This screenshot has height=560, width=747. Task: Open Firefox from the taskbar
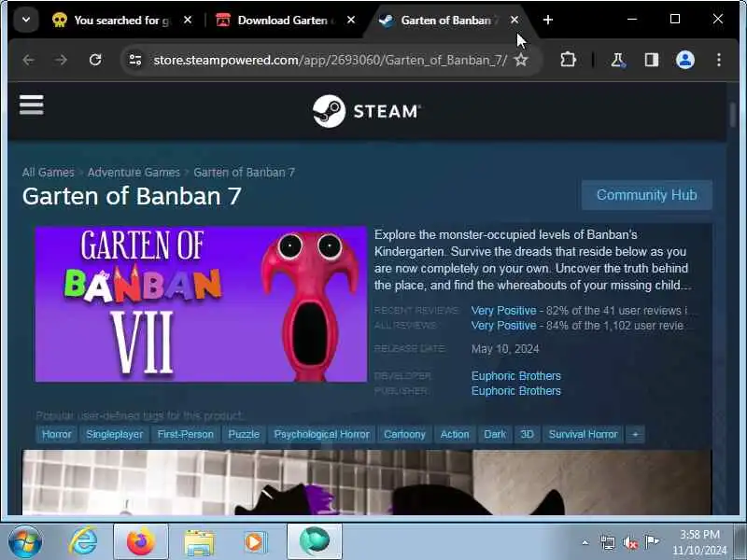141,542
